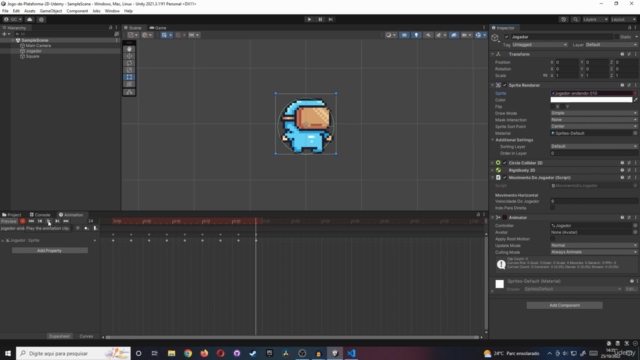The height and width of the screenshot is (360, 640).
Task: Open the global search icon
Action: pyautogui.click(x=576, y=19)
